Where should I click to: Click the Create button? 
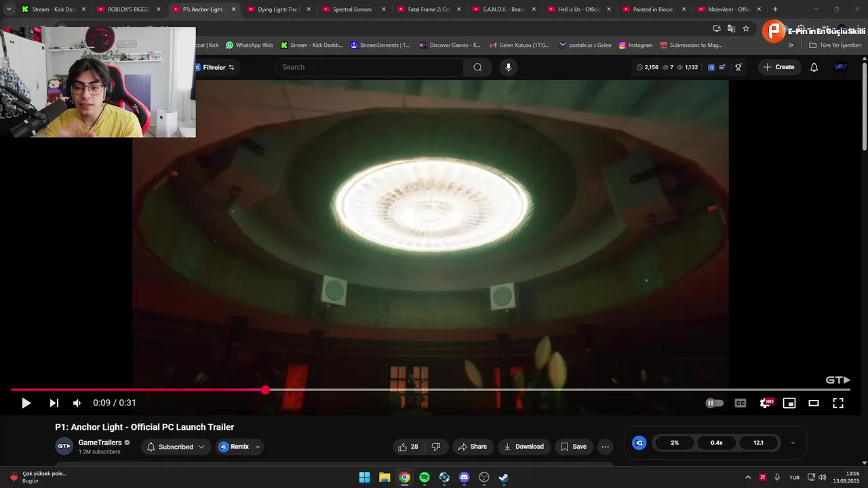(x=778, y=67)
